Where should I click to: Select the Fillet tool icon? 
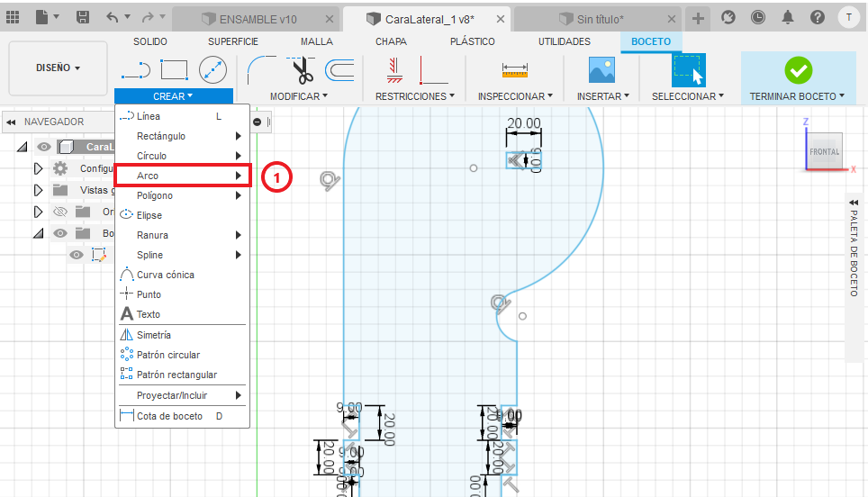click(261, 70)
